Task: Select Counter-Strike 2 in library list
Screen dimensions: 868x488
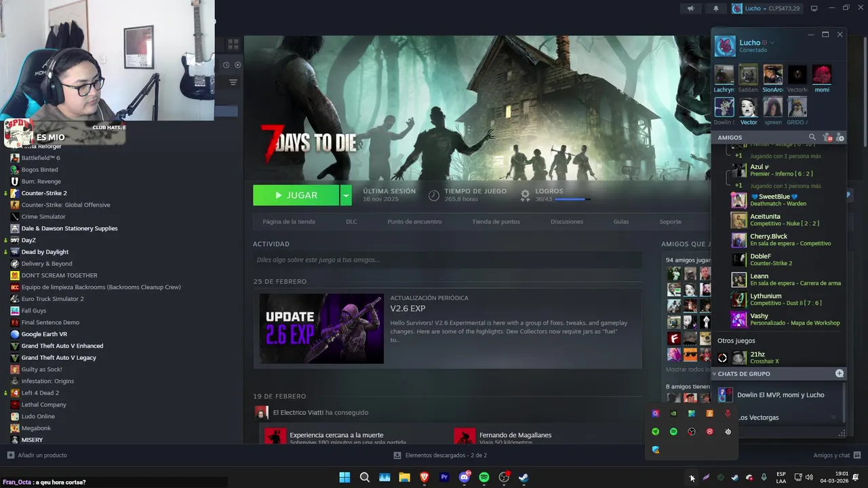Action: pos(44,193)
